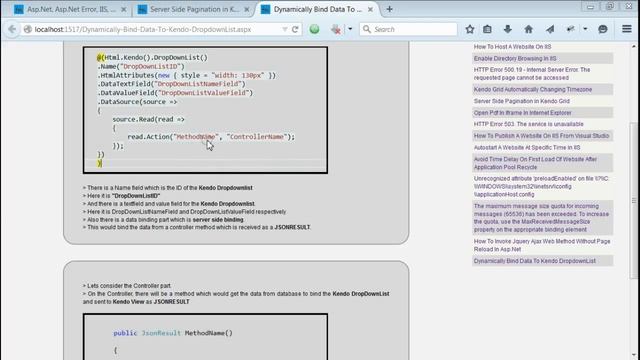
Task: Click text "Lets consider the Controller part"
Action: (129, 286)
